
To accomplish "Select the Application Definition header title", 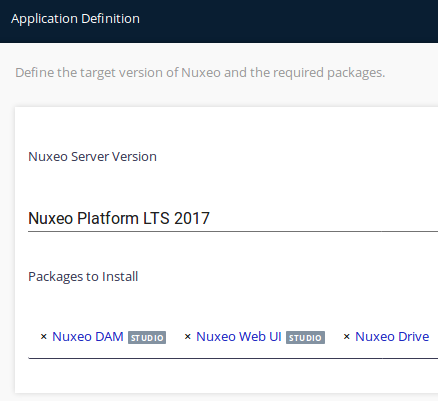I will point(75,19).
